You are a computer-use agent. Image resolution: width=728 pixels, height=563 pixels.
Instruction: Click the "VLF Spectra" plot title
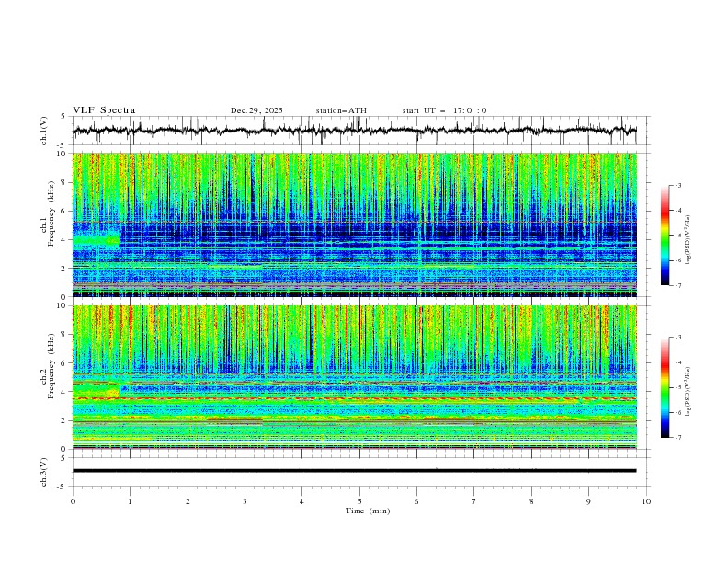104,110
